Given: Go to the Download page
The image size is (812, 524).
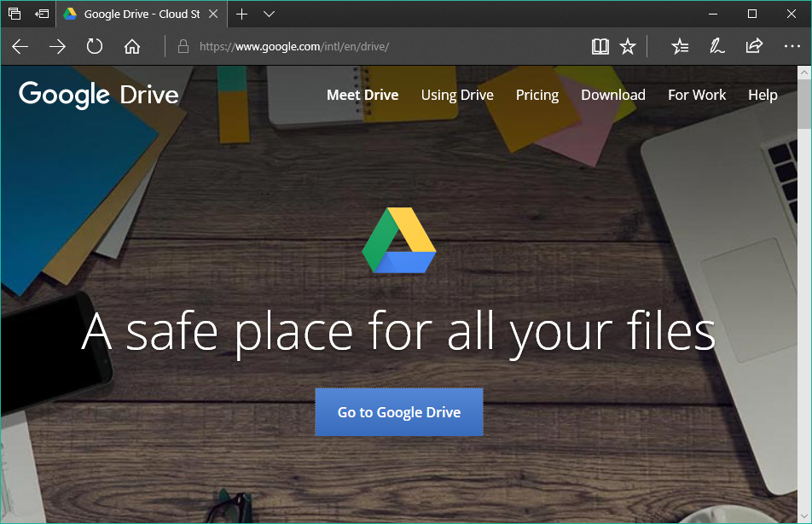Looking at the screenshot, I should pyautogui.click(x=613, y=96).
